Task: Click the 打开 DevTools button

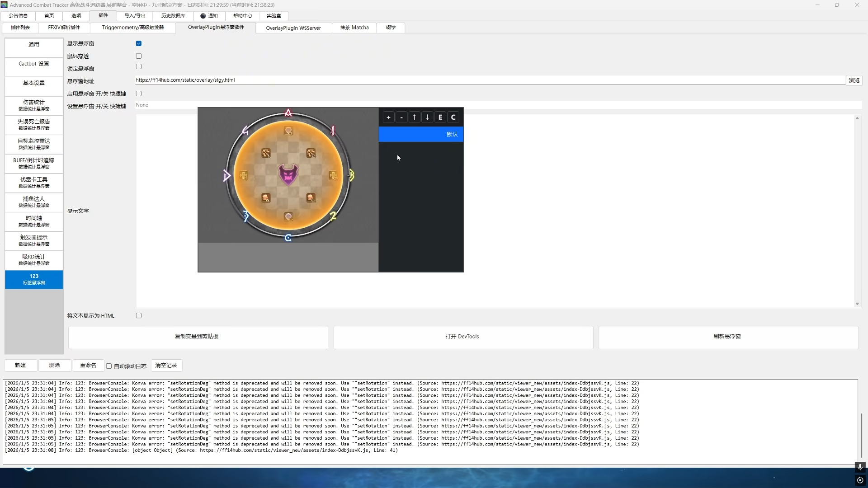Action: pos(463,337)
